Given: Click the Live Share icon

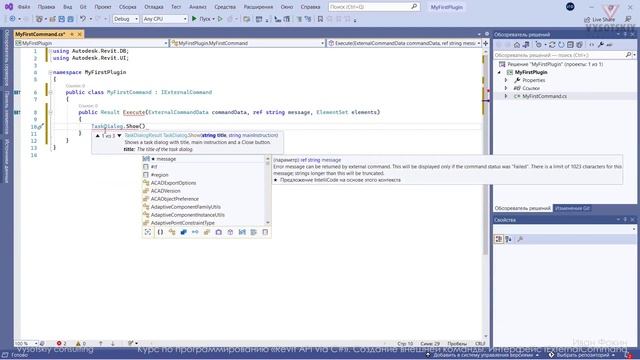Looking at the screenshot, I should tap(587, 19).
